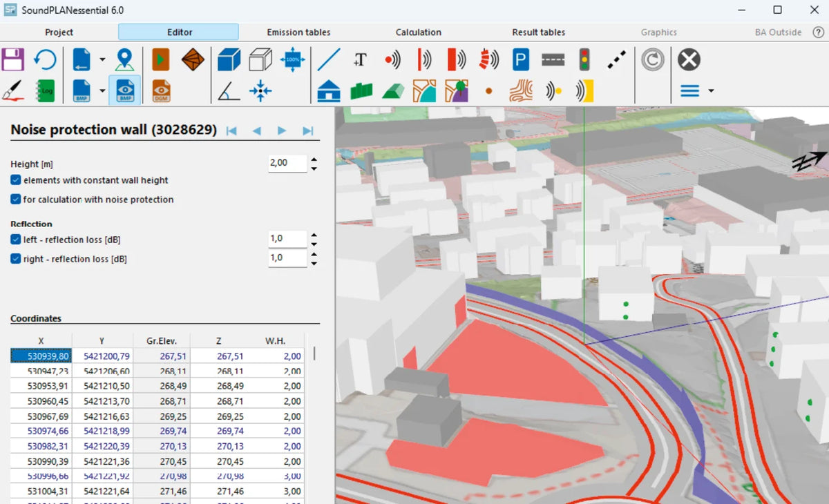Click the blue circular undo arrow icon
This screenshot has height=504, width=829.
coord(45,59)
